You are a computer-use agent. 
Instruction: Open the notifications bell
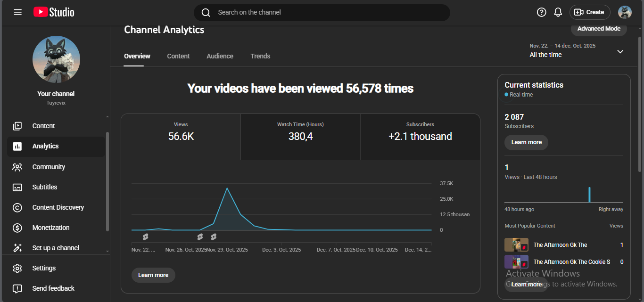[x=558, y=12]
